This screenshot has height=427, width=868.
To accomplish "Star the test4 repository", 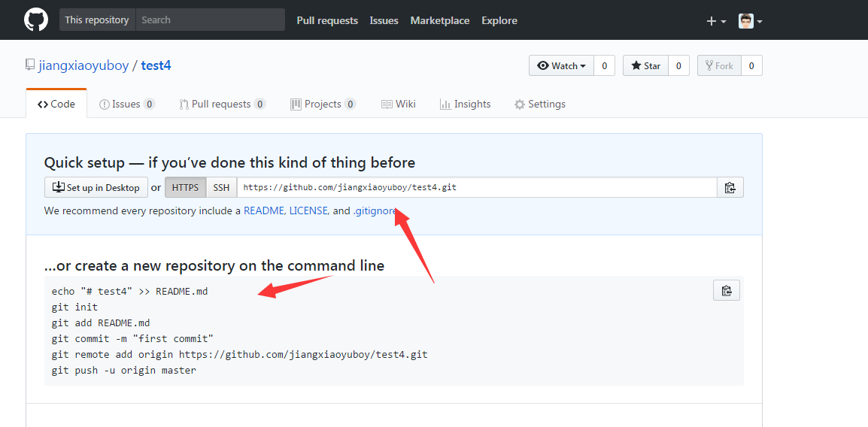I will (645, 66).
